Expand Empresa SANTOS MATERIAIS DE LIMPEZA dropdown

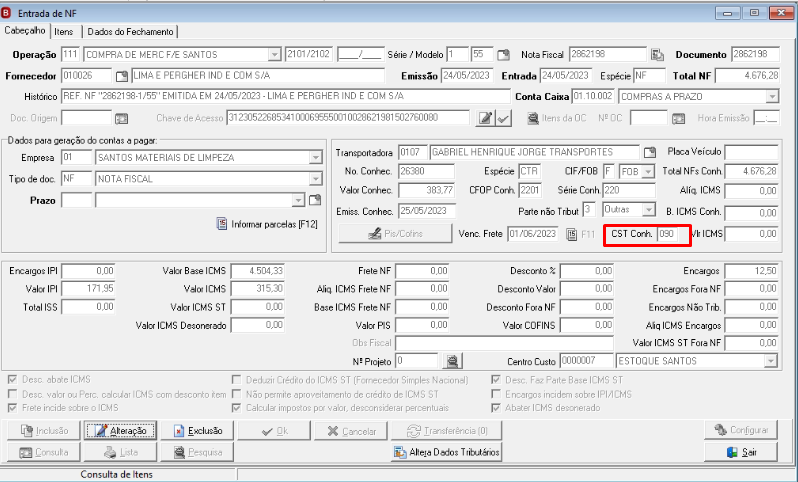click(316, 158)
